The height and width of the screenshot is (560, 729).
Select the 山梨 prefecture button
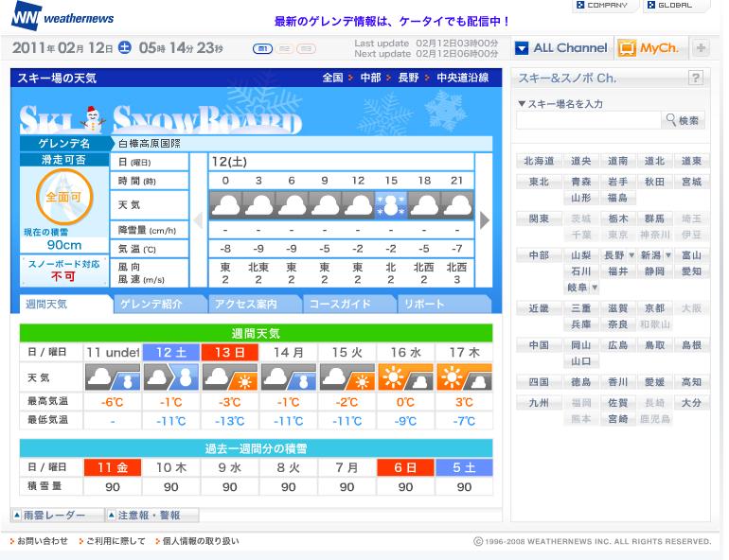(x=580, y=254)
